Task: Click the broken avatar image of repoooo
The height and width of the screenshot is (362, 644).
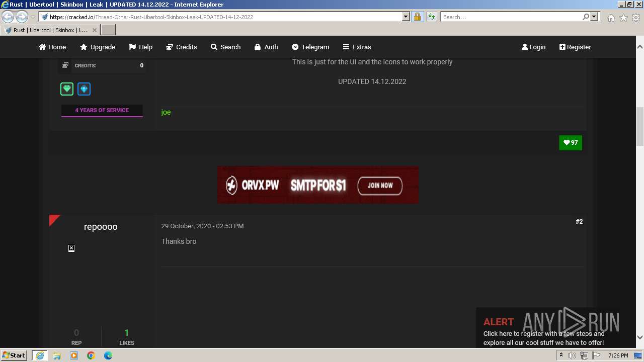Action: coord(71,248)
